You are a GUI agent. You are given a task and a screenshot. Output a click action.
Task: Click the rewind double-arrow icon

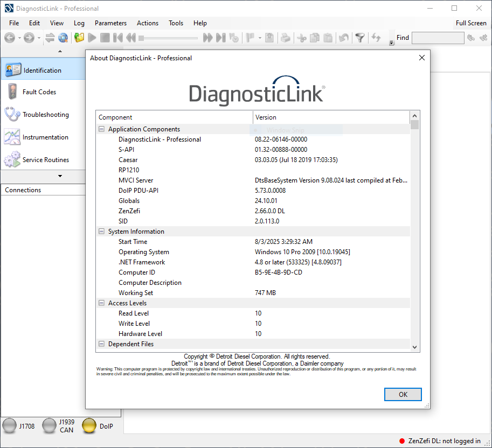(x=131, y=38)
